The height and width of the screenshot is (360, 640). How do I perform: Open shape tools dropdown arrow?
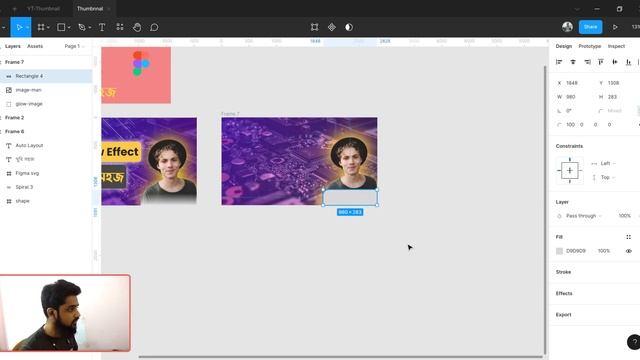(69, 27)
